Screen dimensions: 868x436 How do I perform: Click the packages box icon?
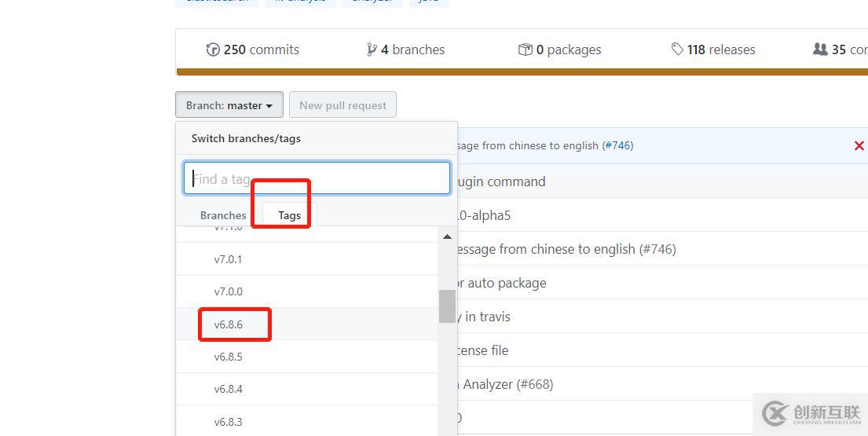pos(525,49)
